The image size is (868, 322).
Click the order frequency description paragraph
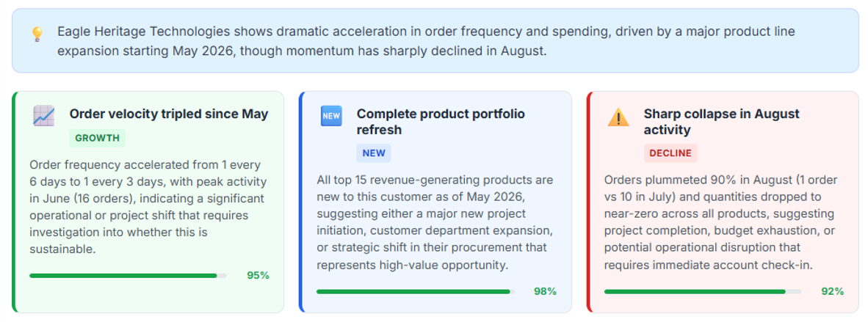coord(148,208)
